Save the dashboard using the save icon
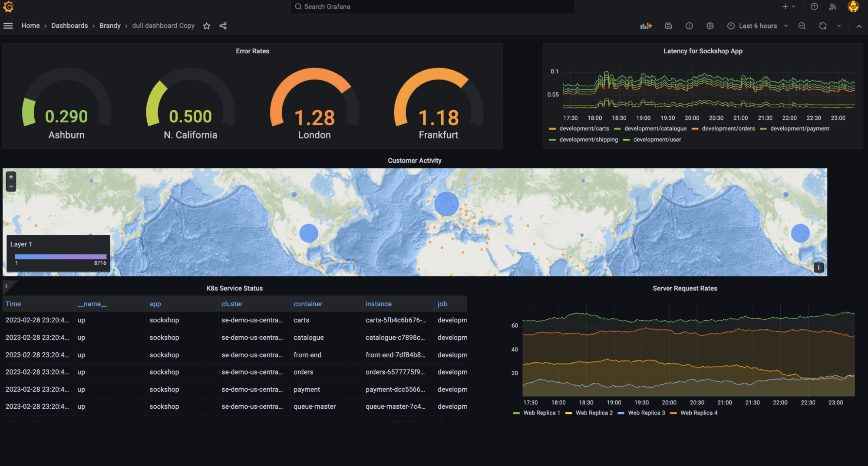Image resolution: width=868 pixels, height=466 pixels. [x=668, y=26]
